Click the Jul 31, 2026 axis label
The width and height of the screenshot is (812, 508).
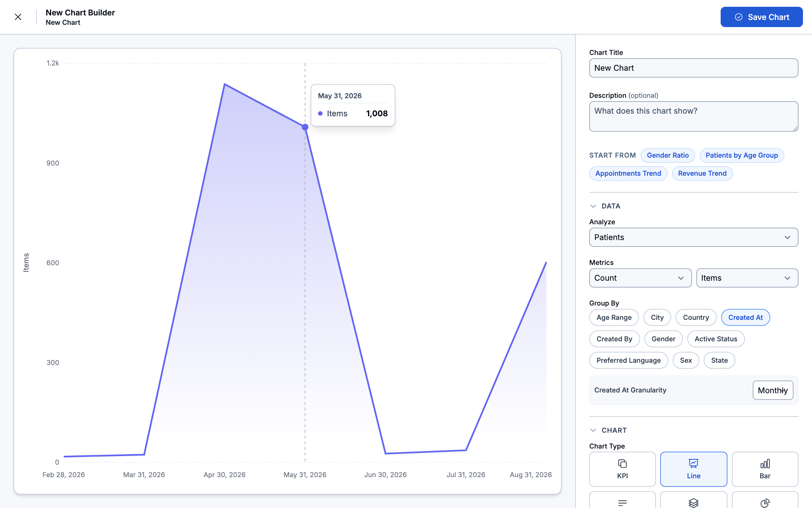coord(466,475)
